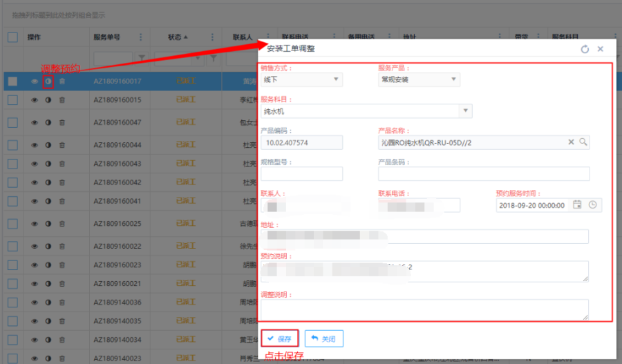View details of order AZ1809160015
The height and width of the screenshot is (364, 622).
[35, 100]
